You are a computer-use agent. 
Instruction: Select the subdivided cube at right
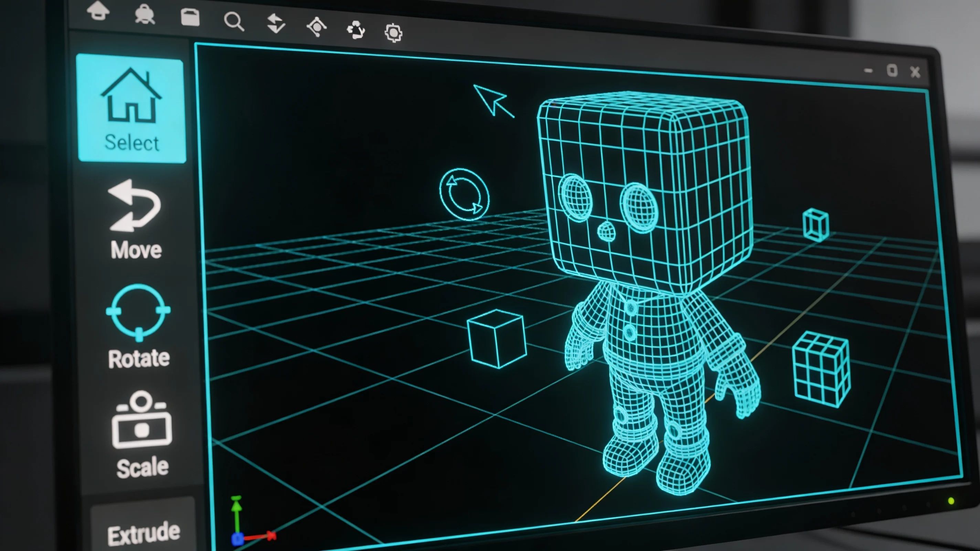[x=822, y=370]
